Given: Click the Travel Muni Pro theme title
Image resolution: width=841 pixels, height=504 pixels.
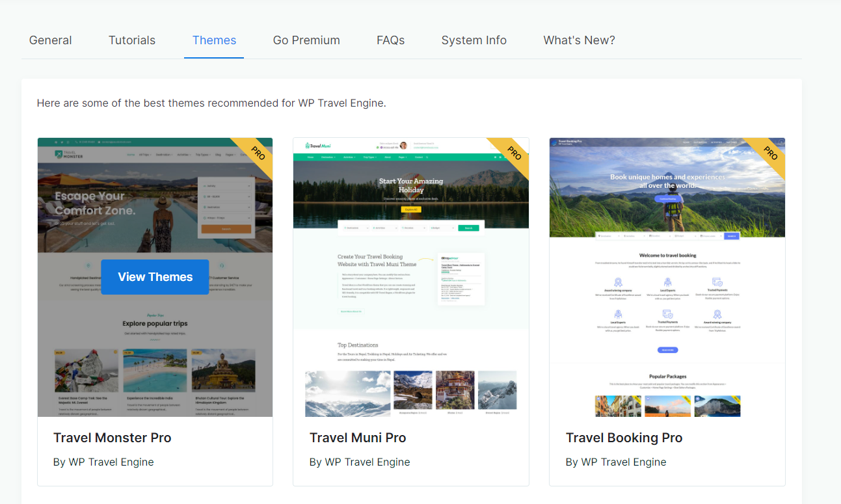Looking at the screenshot, I should click(358, 438).
